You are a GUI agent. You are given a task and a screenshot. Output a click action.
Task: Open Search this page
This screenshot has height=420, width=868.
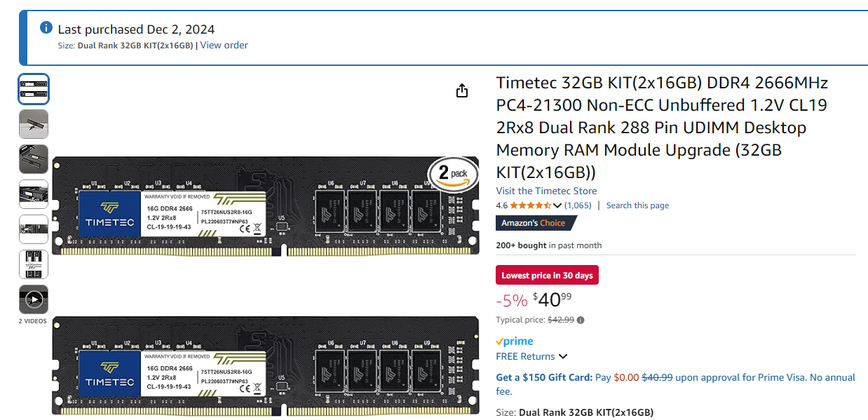pos(637,205)
